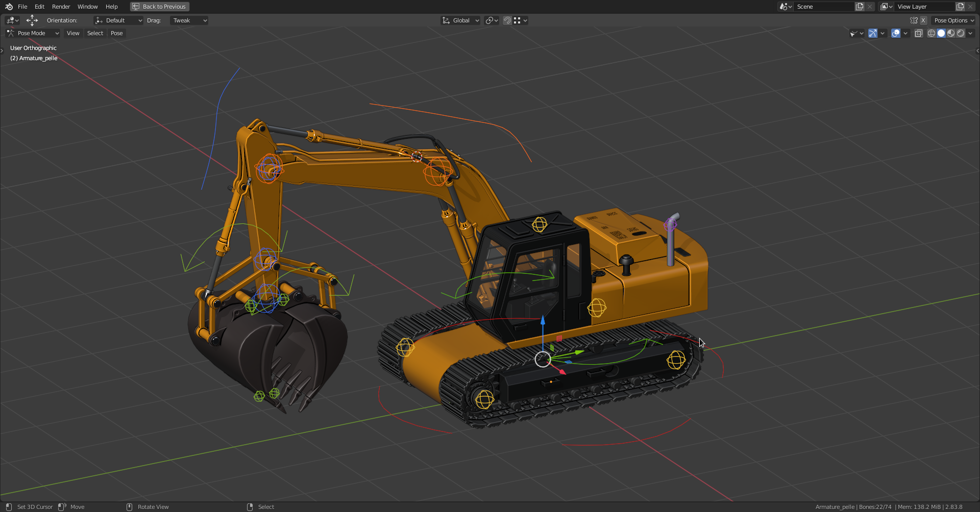
Task: Select the front track wheel bone control
Action: pos(405,347)
